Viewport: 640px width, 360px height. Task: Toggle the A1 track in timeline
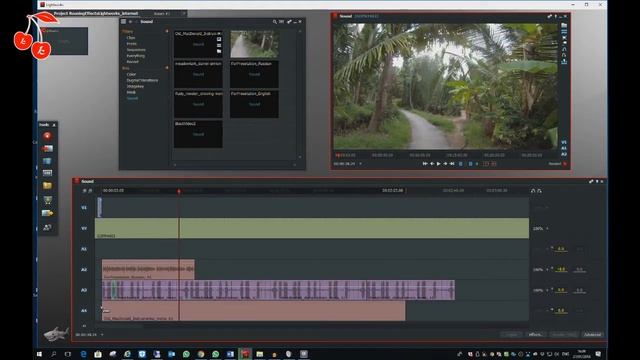84,249
